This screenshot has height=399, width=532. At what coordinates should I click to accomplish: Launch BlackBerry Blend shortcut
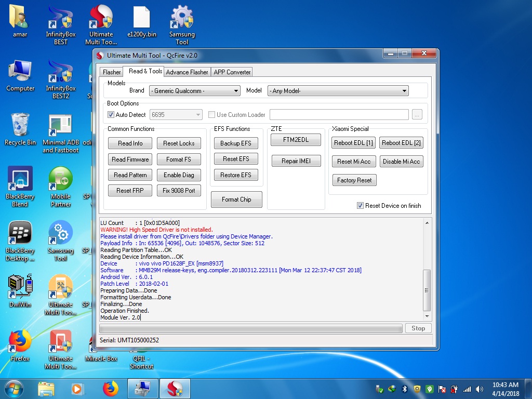pos(20,187)
